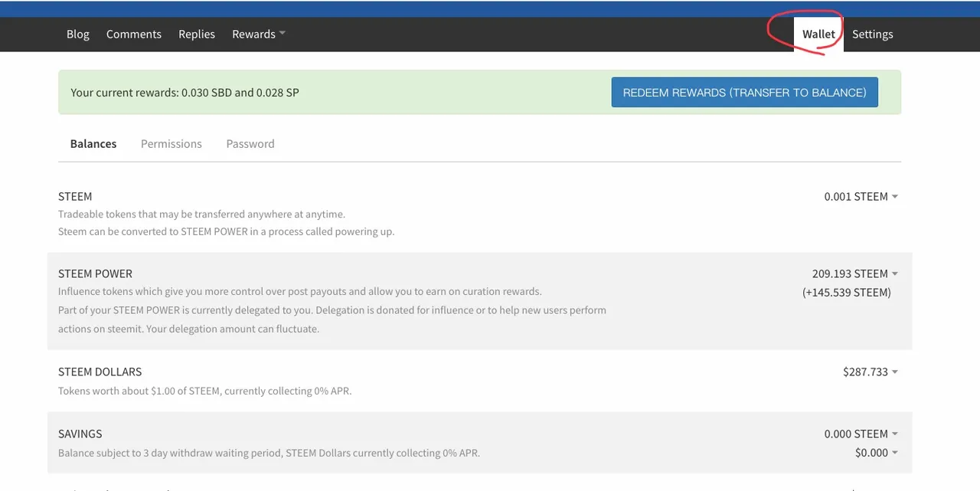
Task: Click 'Tokens worth about $1.00 of STEEM' description
Action: point(205,391)
